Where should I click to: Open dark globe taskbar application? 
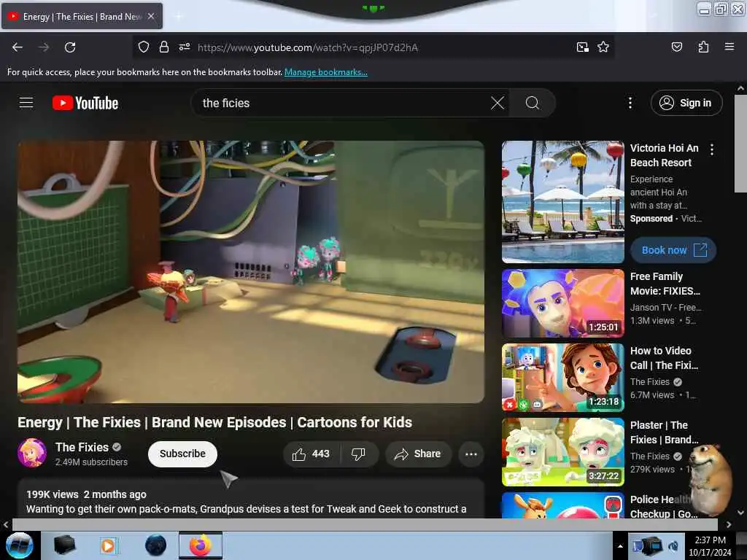point(155,545)
